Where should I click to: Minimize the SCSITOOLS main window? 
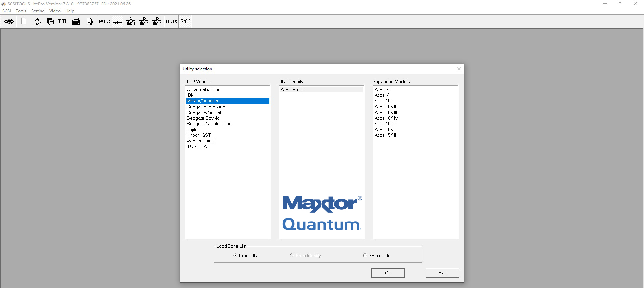click(x=605, y=4)
